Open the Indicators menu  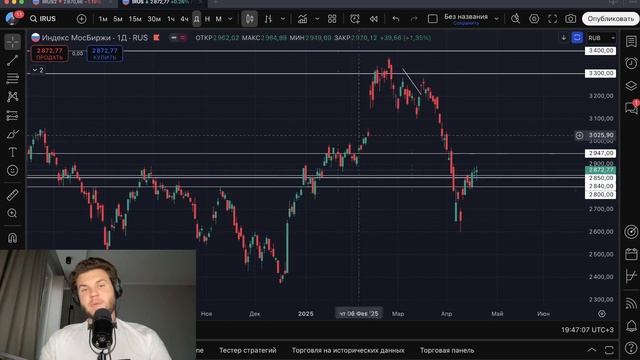(x=302, y=19)
